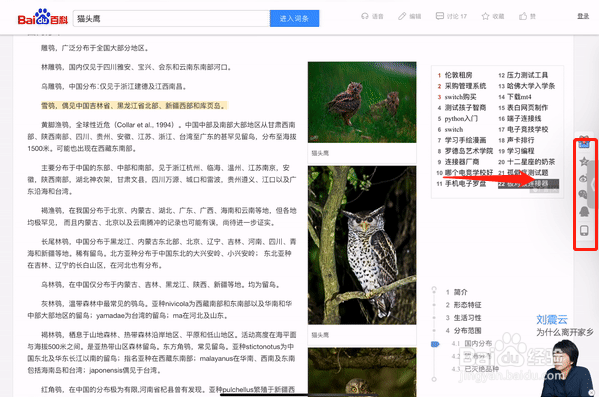
Task: Close the 刘震云 ad popup
Action: (x=591, y=392)
